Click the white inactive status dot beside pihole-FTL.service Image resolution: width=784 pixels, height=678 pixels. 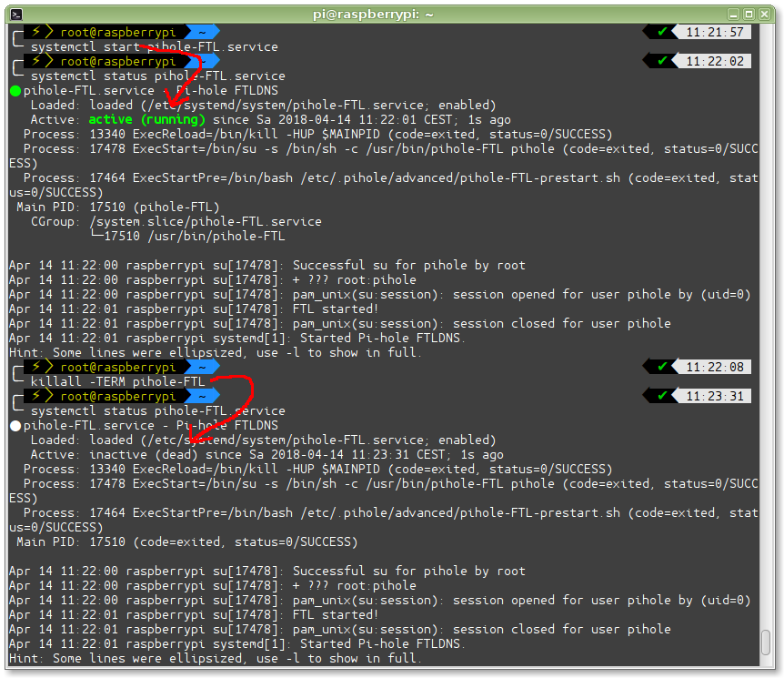click(x=15, y=426)
